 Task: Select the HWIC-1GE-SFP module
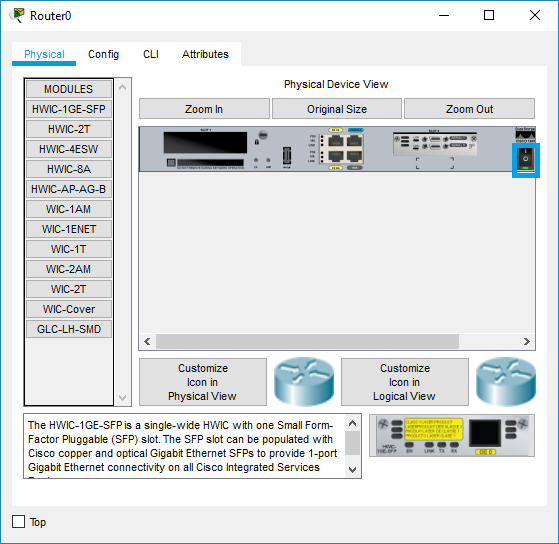68,109
